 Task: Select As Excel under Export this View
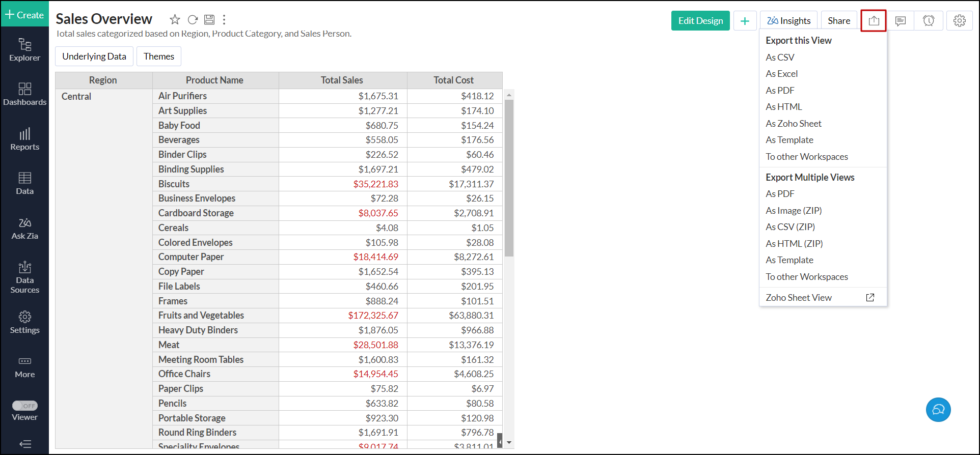click(781, 74)
